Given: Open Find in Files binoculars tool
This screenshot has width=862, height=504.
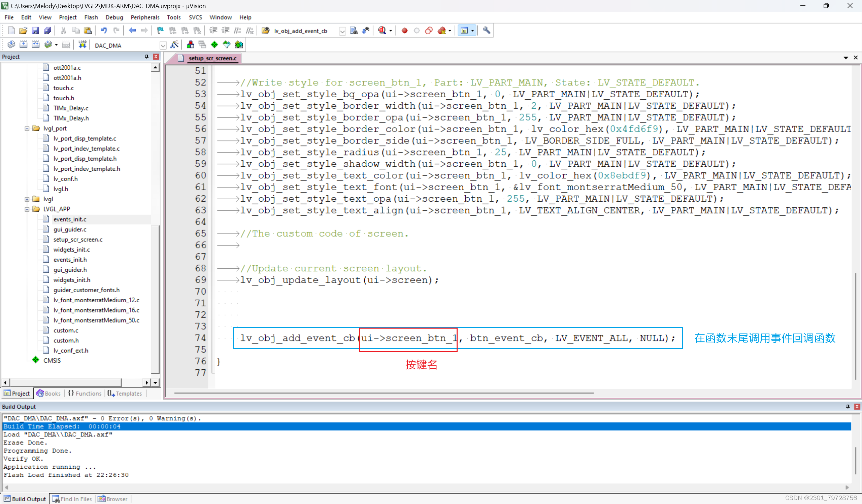Looking at the screenshot, I should [x=353, y=30].
